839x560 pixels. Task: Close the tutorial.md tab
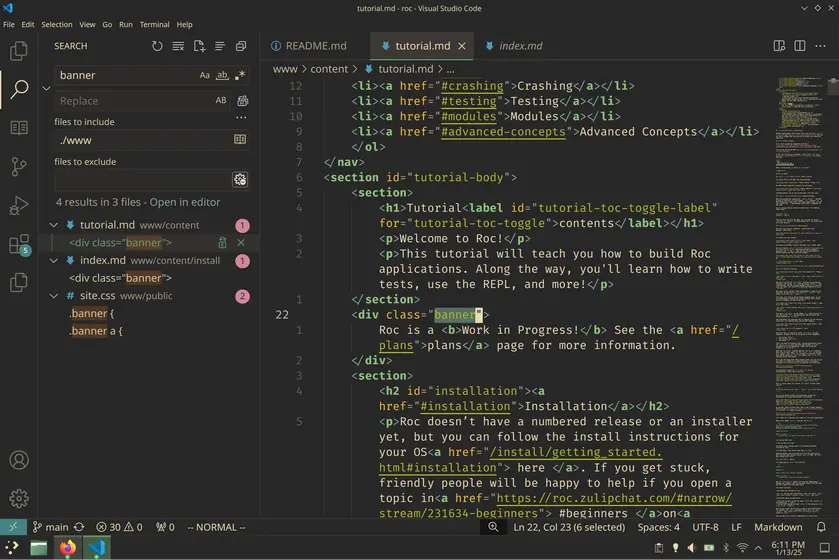[x=462, y=46]
